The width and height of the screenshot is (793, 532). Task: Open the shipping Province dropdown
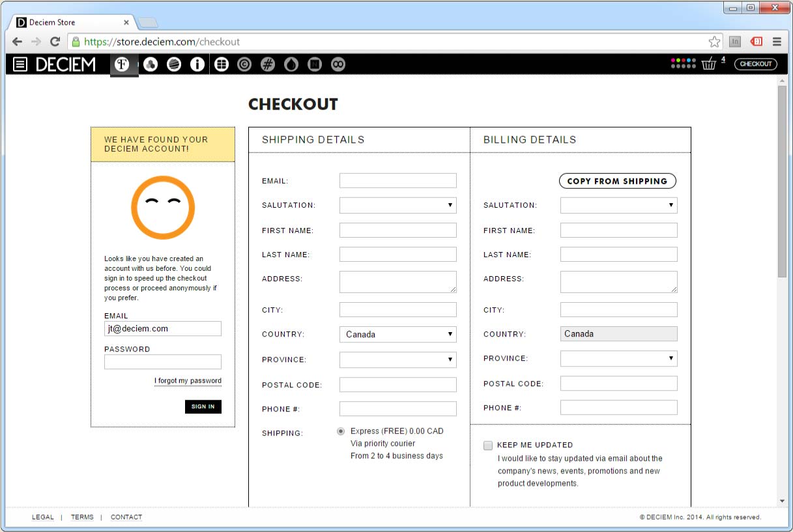click(398, 359)
